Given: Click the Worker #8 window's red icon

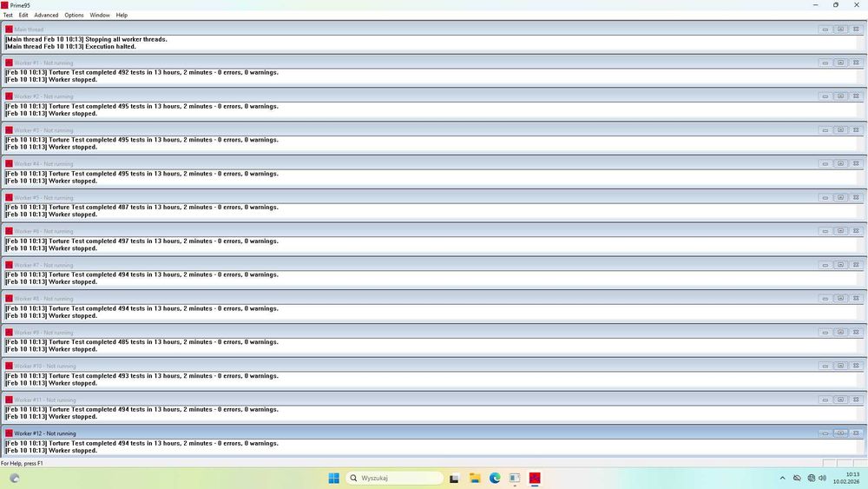Looking at the screenshot, I should 9,299.
